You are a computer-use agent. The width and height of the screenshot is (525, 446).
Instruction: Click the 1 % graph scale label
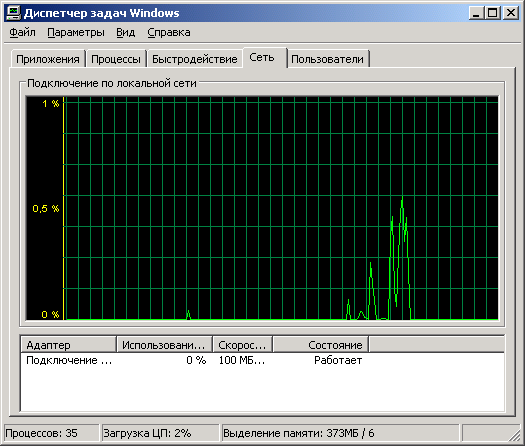tap(51, 104)
